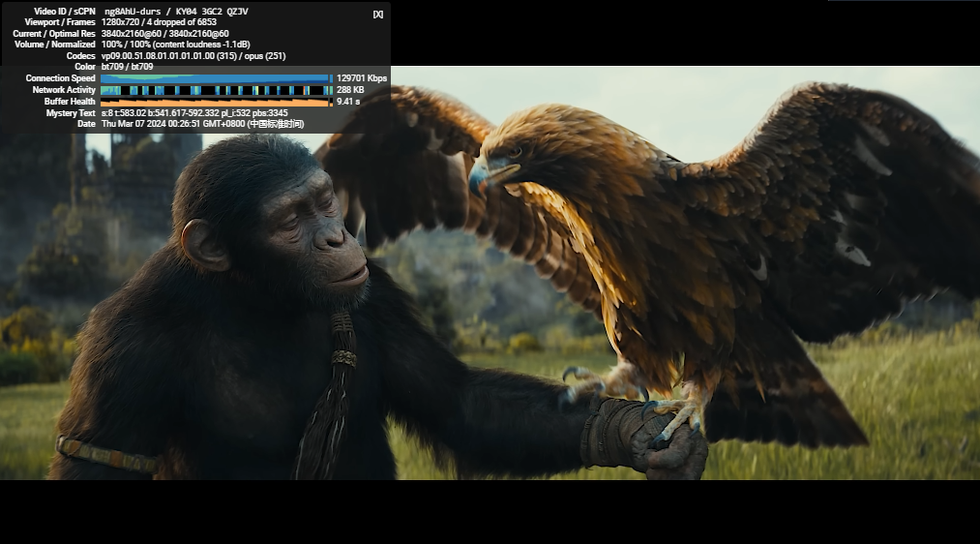The width and height of the screenshot is (980, 544).
Task: Click the Network Activity graph bar
Action: click(215, 90)
